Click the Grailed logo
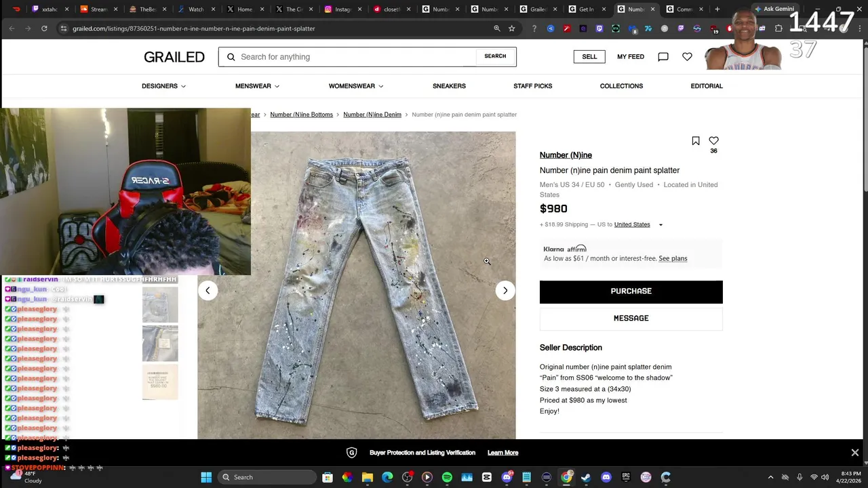Viewport: 868px width, 488px height. click(x=174, y=57)
